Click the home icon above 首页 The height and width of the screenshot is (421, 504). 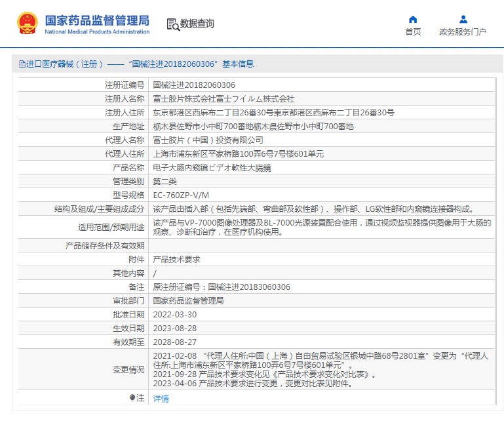[x=412, y=19]
